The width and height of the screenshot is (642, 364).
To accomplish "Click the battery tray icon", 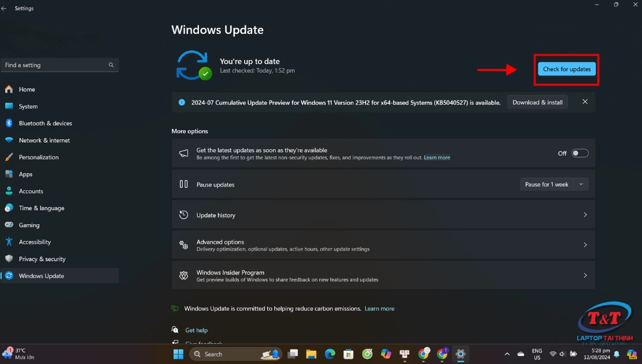I will (x=573, y=354).
